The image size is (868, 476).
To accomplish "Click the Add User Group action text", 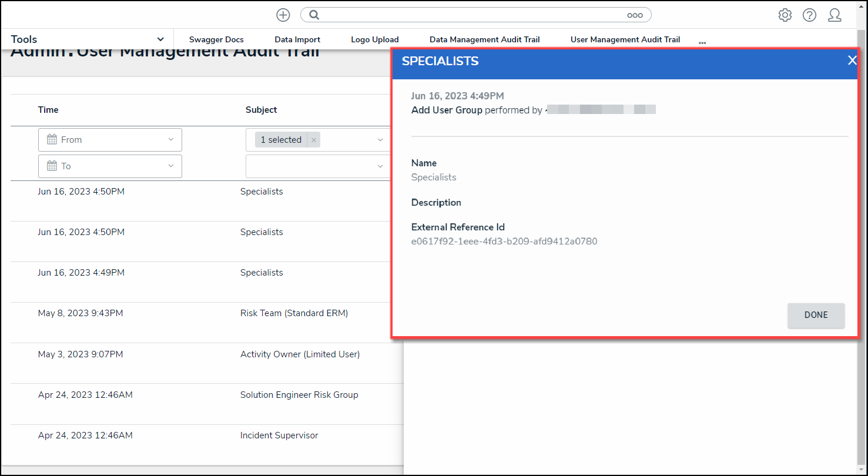I will (x=447, y=110).
